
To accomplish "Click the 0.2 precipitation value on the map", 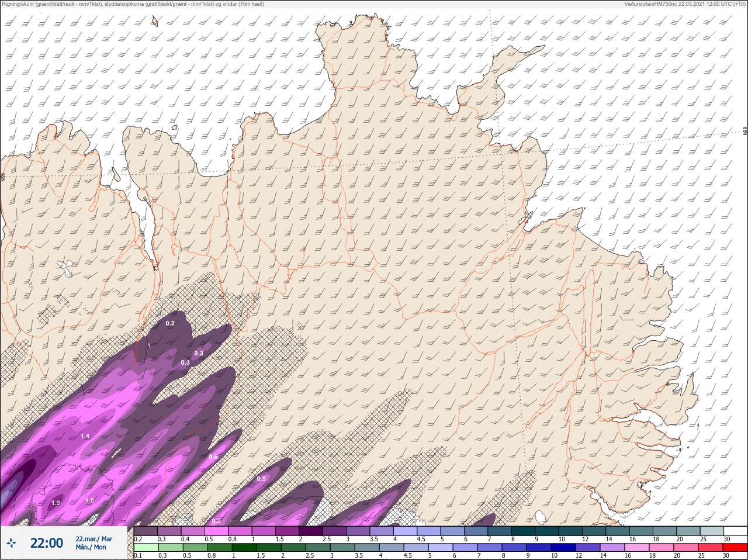I will [x=170, y=323].
